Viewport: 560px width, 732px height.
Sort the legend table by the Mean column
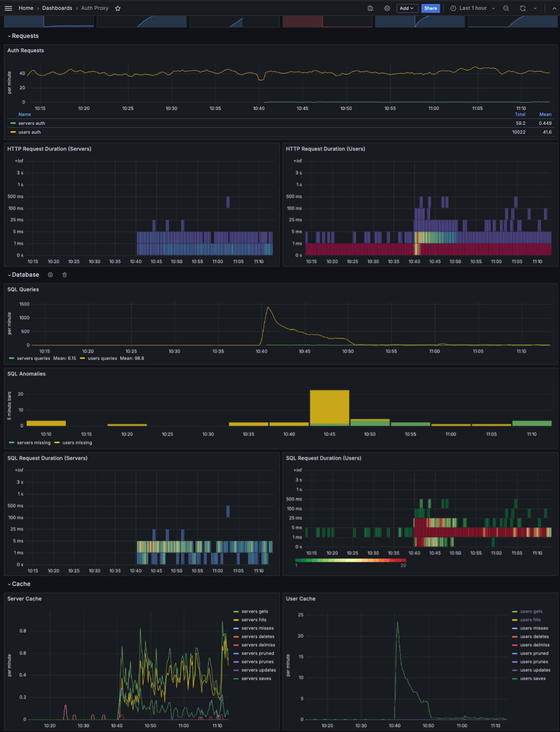545,114
